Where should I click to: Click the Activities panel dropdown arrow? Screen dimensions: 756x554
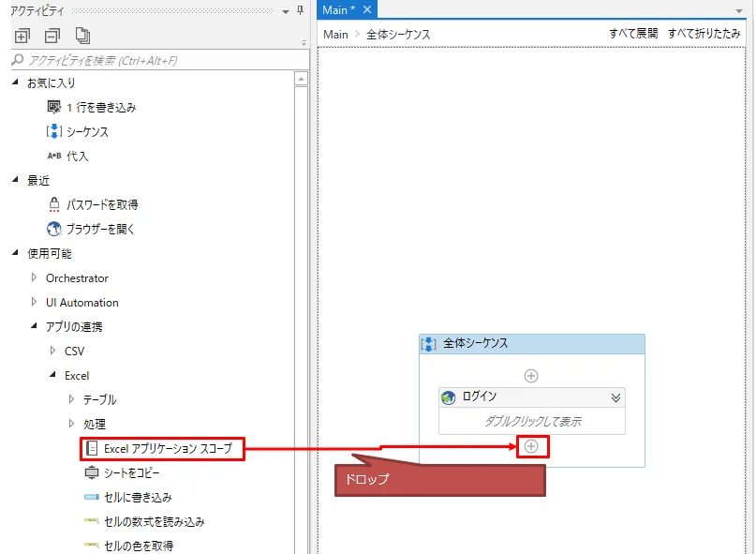(x=285, y=10)
